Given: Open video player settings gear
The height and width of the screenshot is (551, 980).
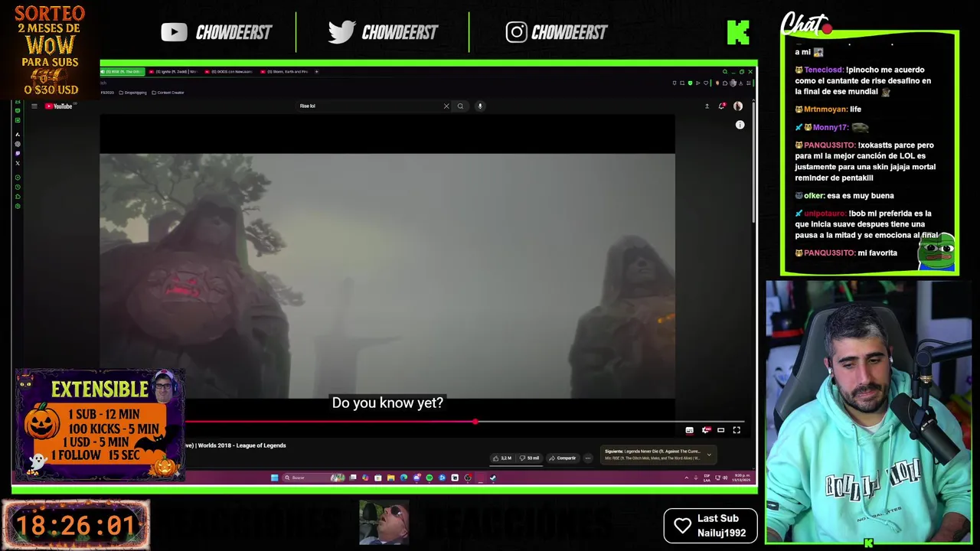Looking at the screenshot, I should pos(706,430).
